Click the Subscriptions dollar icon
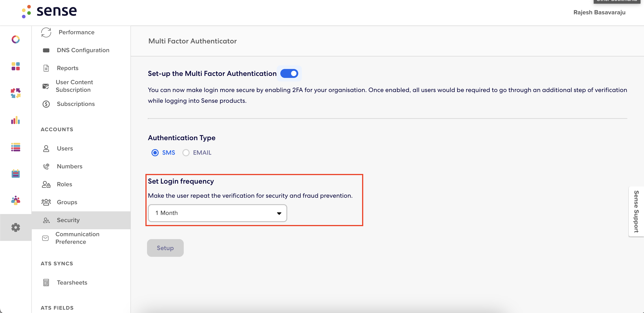 (46, 104)
